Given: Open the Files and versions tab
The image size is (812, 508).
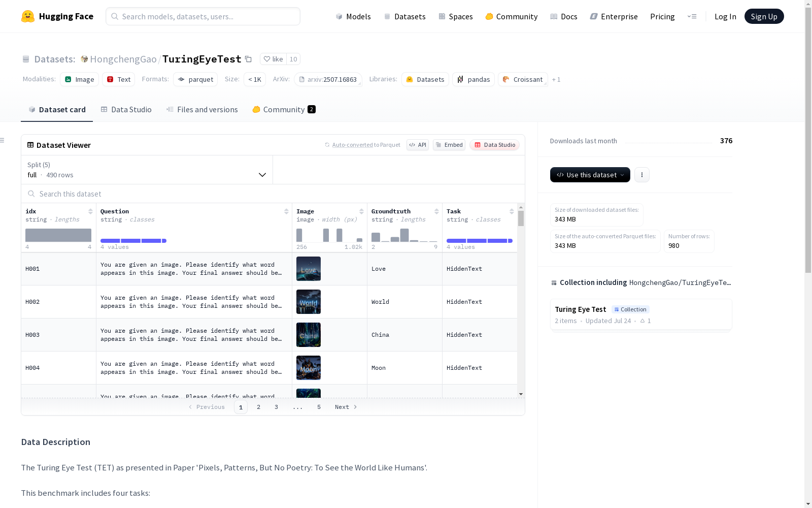Looking at the screenshot, I should click(202, 110).
